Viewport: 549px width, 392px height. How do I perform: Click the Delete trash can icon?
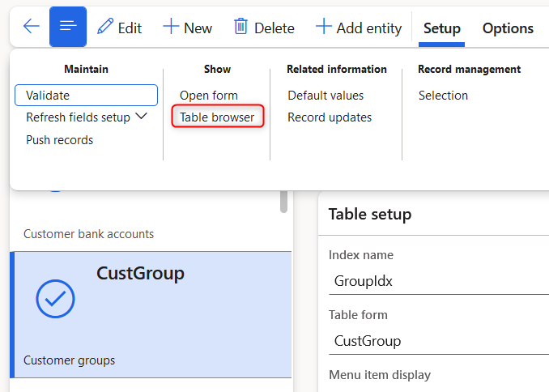tap(240, 27)
